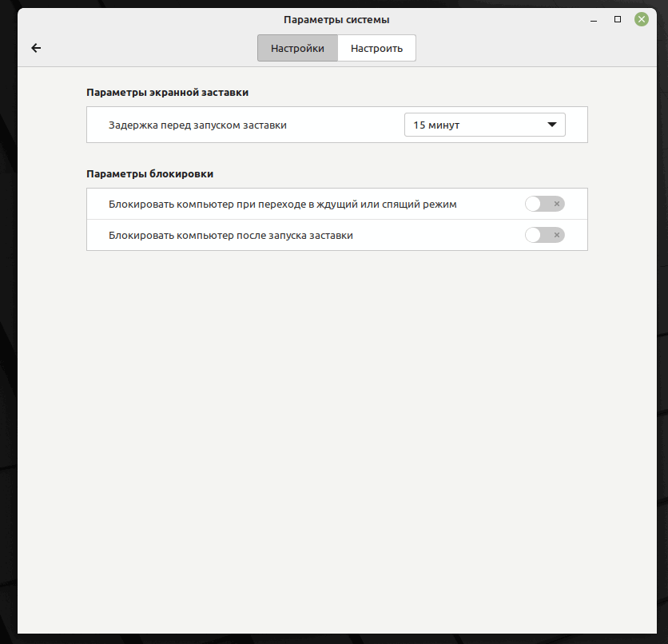Click the Блокировать компьютер после запуска заставки label
Screen dimensions: 668x644
(x=231, y=235)
